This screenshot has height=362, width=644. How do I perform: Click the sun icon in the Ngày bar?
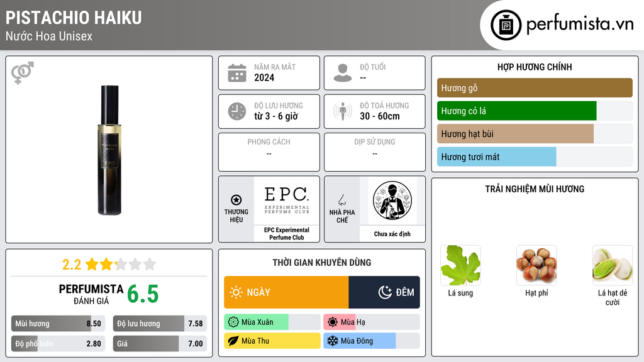pos(236,292)
